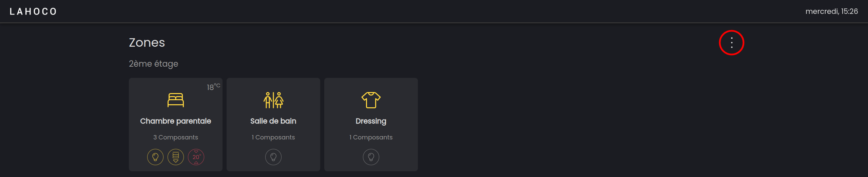Click the 20° thermostat control
Image resolution: width=868 pixels, height=177 pixels.
point(196,157)
